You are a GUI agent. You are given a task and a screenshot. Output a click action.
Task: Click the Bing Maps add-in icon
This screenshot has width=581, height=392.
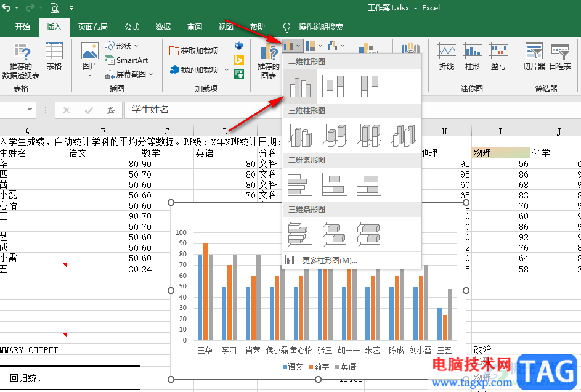(x=239, y=60)
